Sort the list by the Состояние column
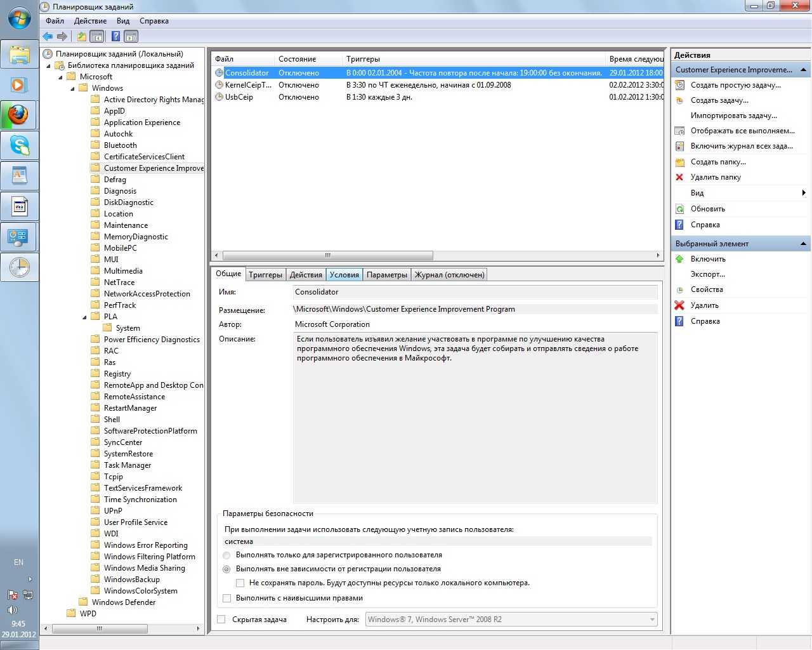 click(x=308, y=59)
